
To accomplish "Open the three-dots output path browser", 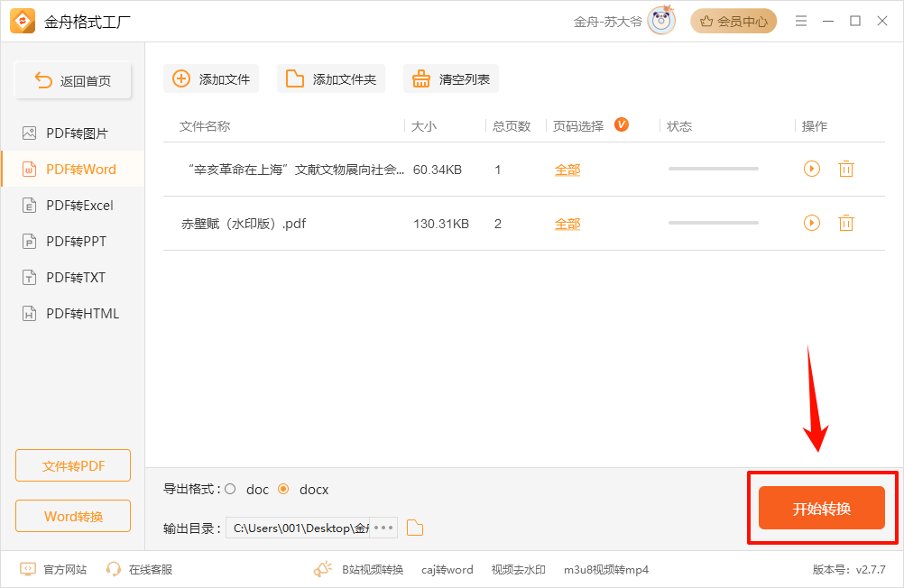I will point(384,528).
